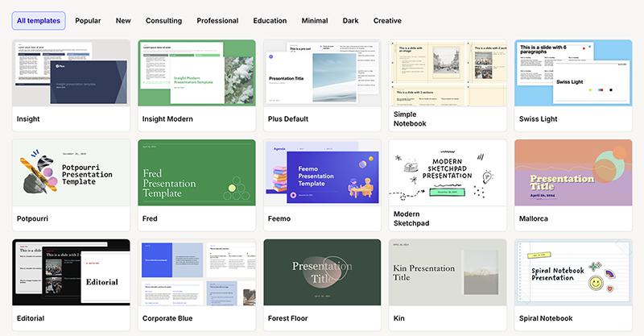The width and height of the screenshot is (644, 336).
Task: Open the Corporate Blue template preview
Action: 196,272
